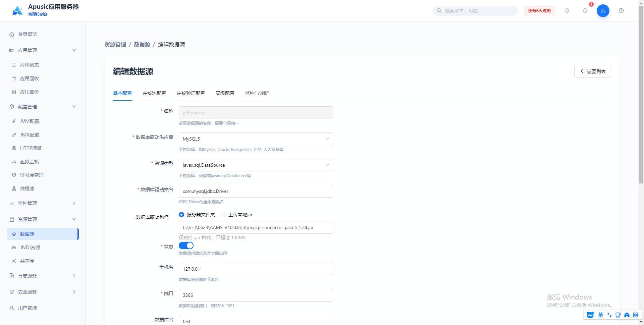Open 资源类型 javax.sql.DataSource dropdown
The width and height of the screenshot is (644, 325).
[256, 165]
